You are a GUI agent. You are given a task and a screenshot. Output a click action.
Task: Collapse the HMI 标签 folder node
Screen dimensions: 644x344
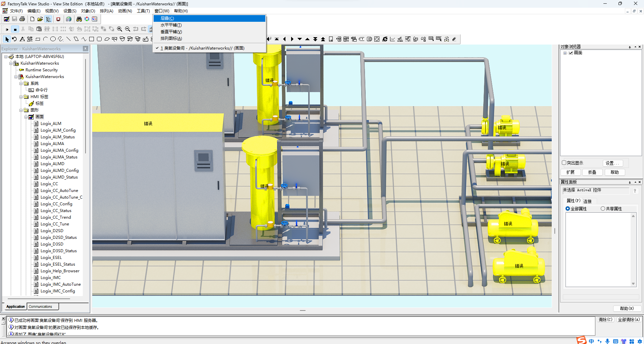(x=21, y=97)
